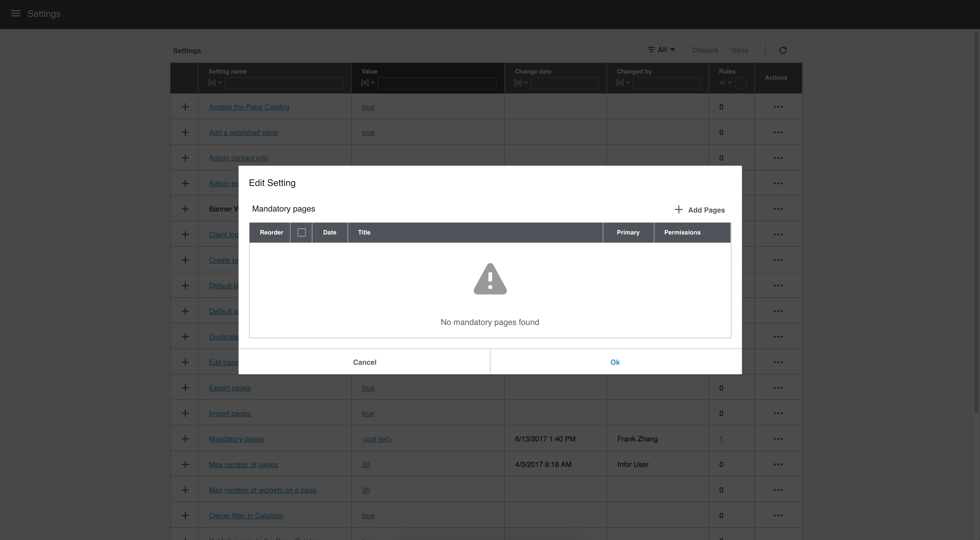Expand the Import pages row
Screen dimensions: 980x540
click(x=185, y=413)
